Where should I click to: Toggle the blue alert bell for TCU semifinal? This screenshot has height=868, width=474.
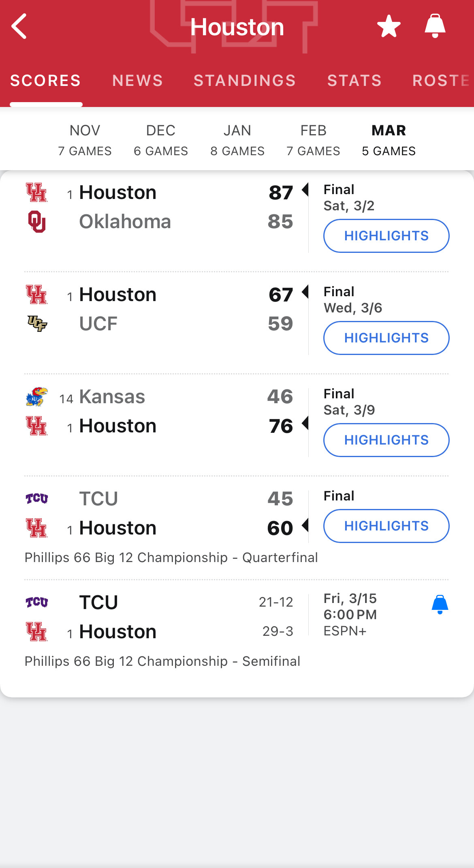(x=440, y=605)
